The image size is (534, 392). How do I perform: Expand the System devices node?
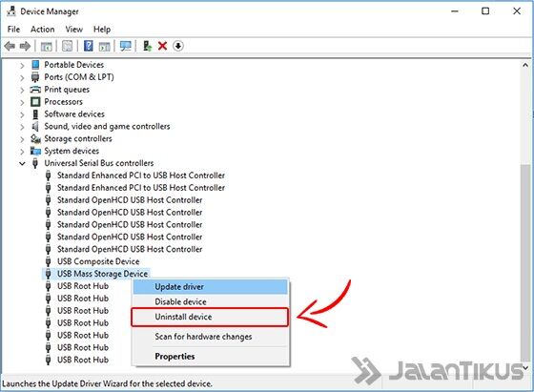coord(22,152)
